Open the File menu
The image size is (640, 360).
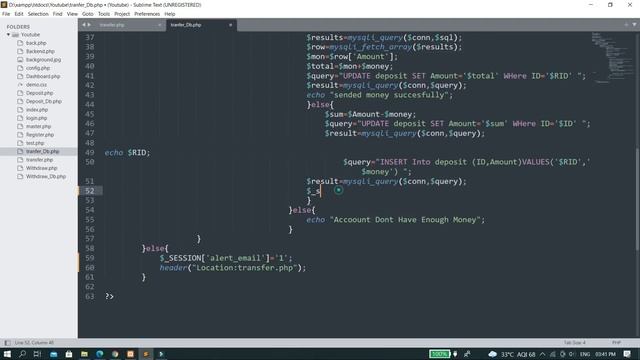6,14
